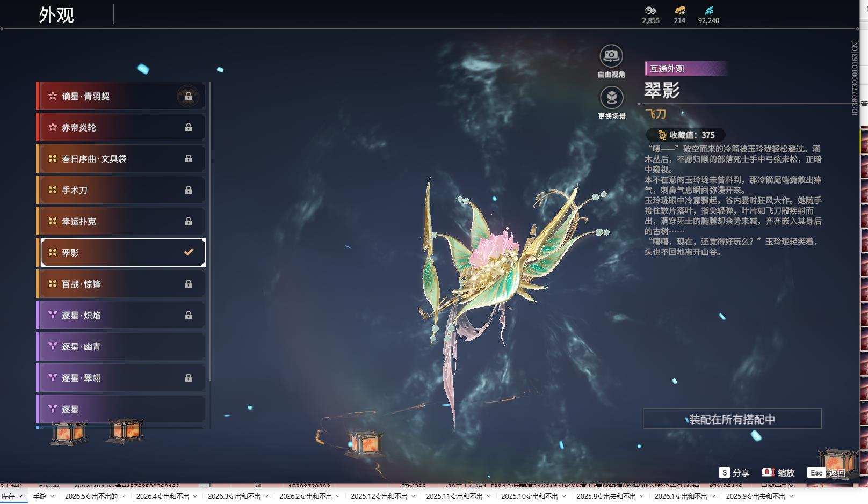
Task: Choose the 手术刀 skin entry
Action: [121, 190]
